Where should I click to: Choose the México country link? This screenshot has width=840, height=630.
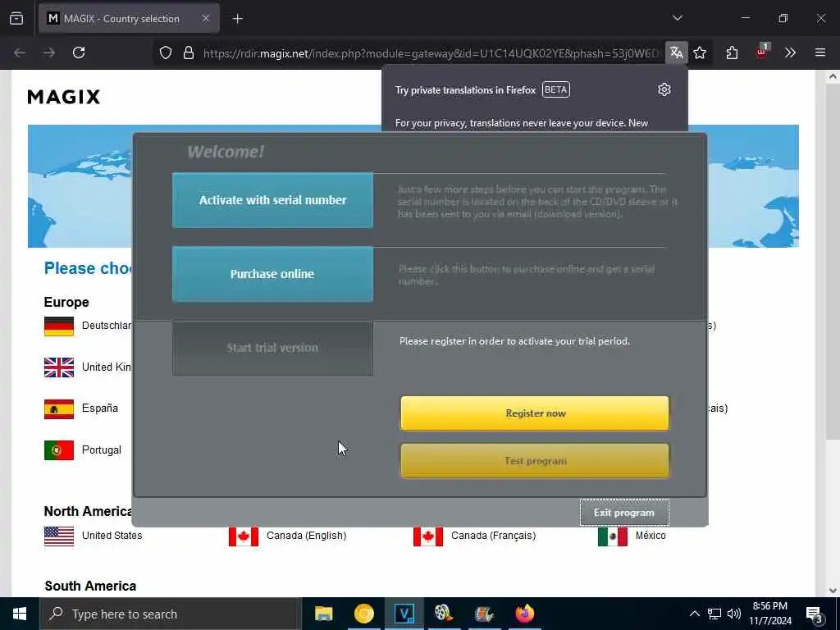tap(651, 535)
